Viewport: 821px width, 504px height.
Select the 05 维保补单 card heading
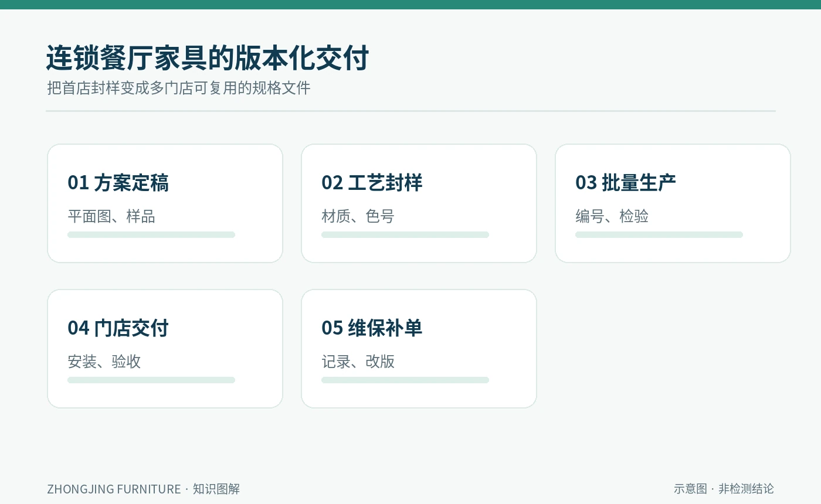(x=372, y=328)
